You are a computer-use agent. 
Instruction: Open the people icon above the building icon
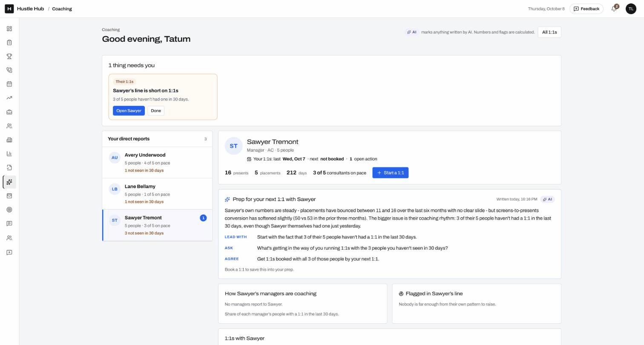coord(9,126)
